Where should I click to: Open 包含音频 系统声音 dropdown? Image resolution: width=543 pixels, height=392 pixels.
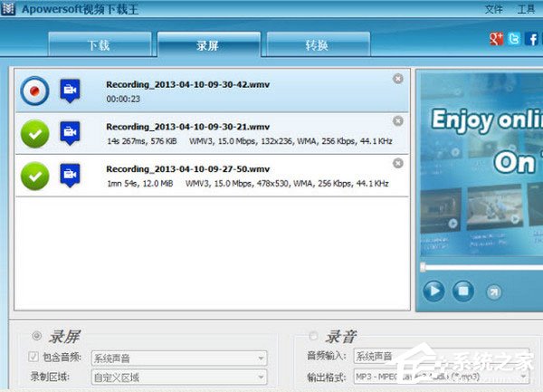click(179, 359)
